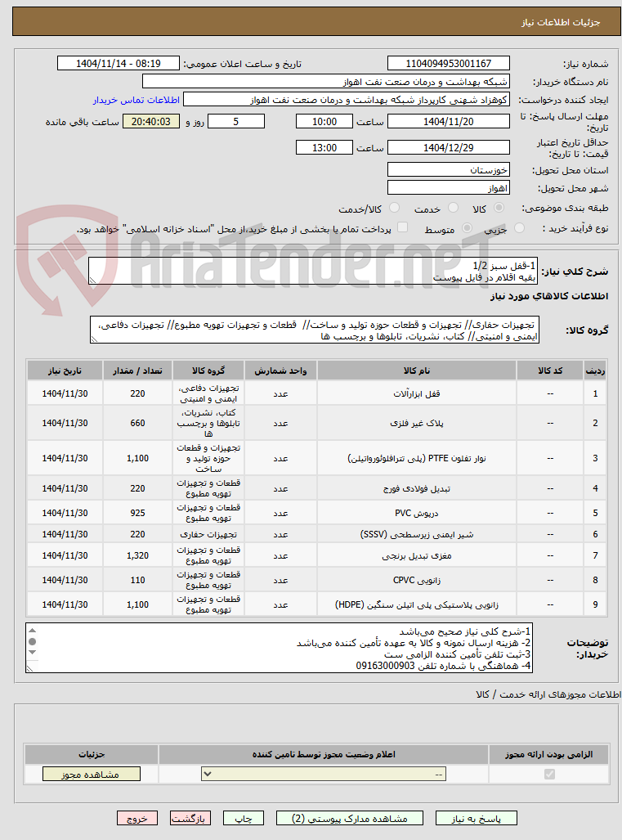Click the مشاهده مجوز button
The width and height of the screenshot is (622, 840).
(x=91, y=774)
